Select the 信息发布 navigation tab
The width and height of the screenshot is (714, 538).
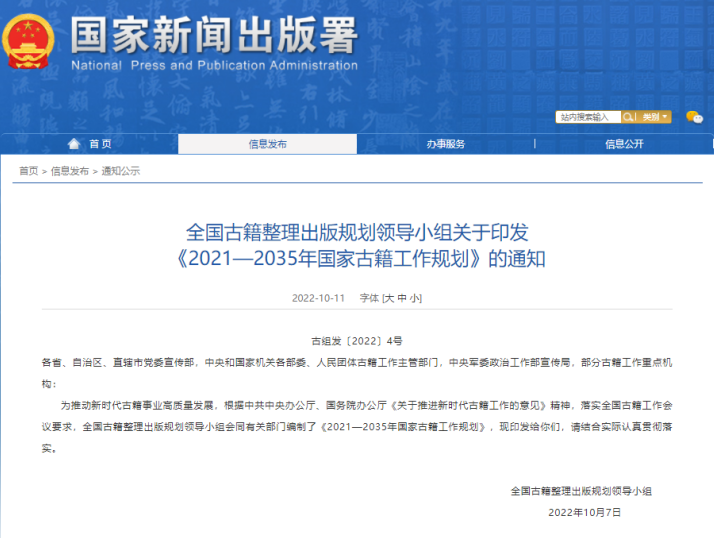(x=267, y=144)
